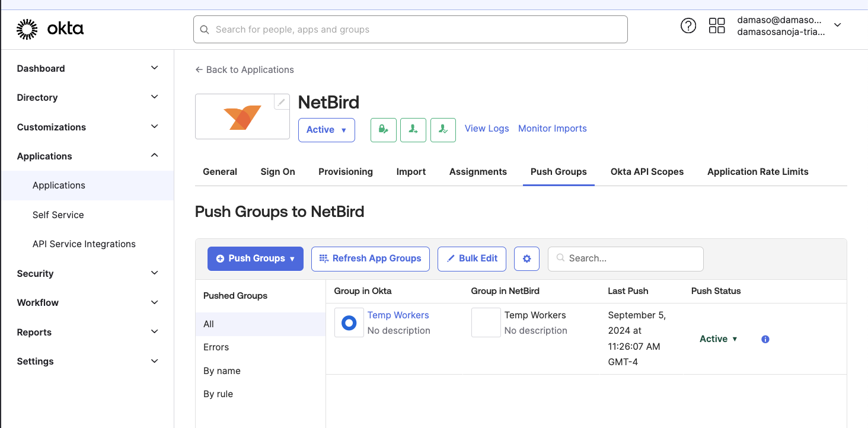Click the green assignments user-check icon
868x428 pixels.
(443, 130)
